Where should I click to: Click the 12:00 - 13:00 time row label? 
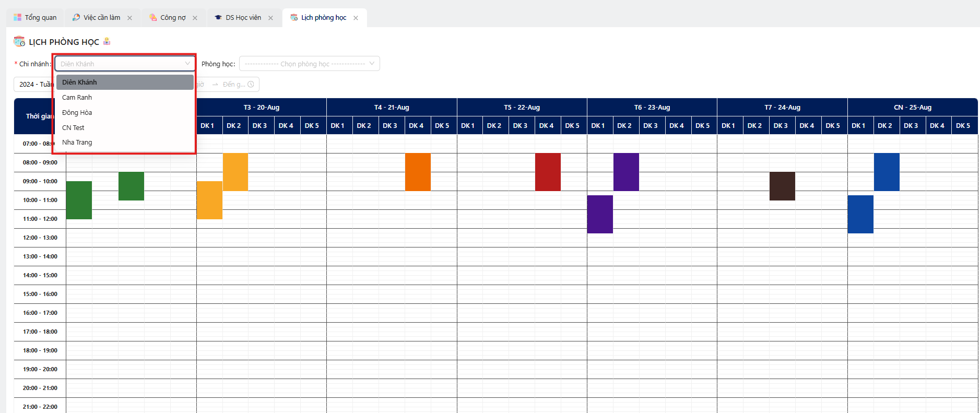[x=40, y=238]
